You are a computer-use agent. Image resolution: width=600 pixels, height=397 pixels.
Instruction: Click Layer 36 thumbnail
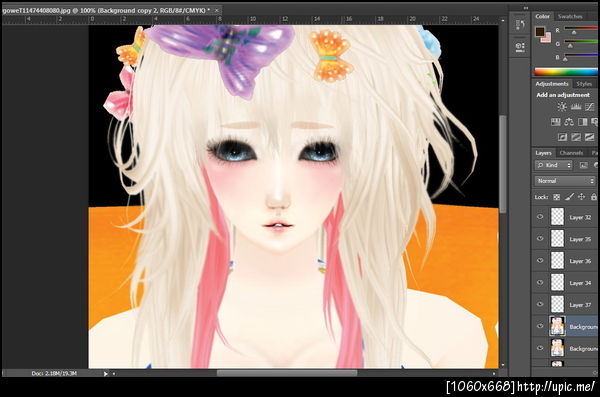(557, 261)
